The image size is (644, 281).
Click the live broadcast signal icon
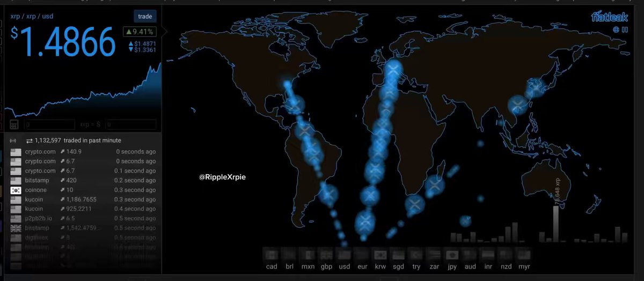13,140
